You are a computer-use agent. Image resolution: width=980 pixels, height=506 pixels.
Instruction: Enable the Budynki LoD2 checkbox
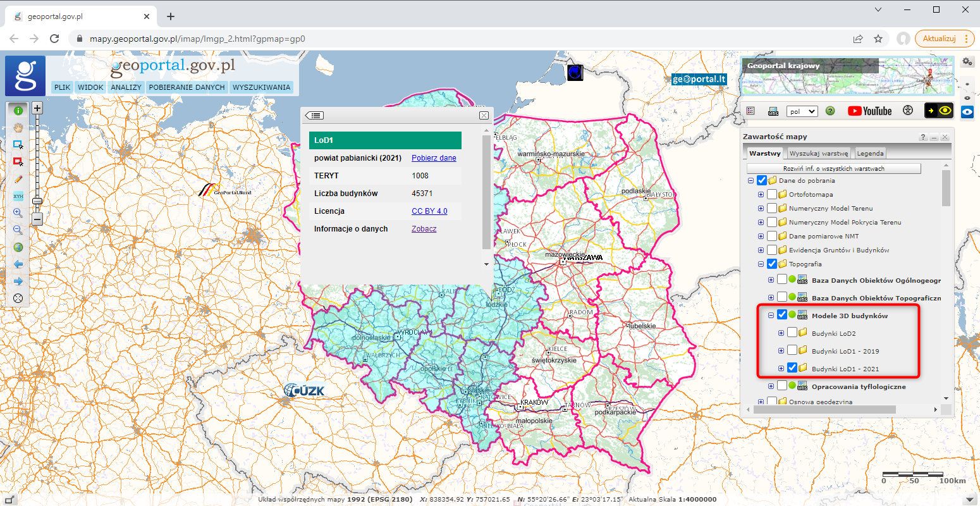tap(792, 333)
